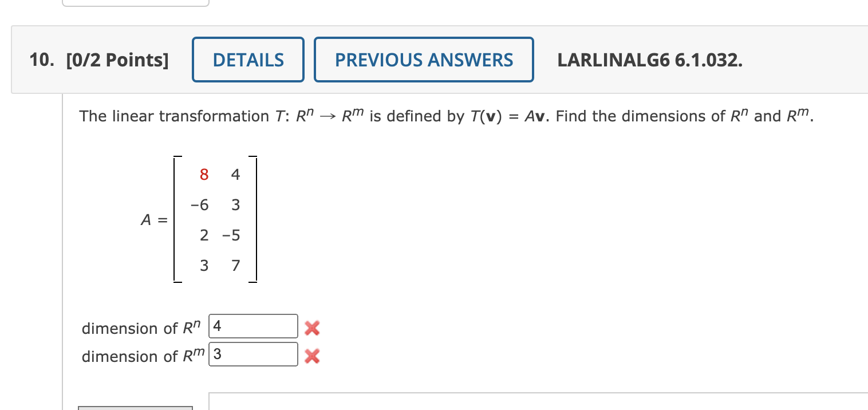Viewport: 868px width, 410px height.
Task: Click the dimension of Rᵐ input field
Action: (252, 354)
